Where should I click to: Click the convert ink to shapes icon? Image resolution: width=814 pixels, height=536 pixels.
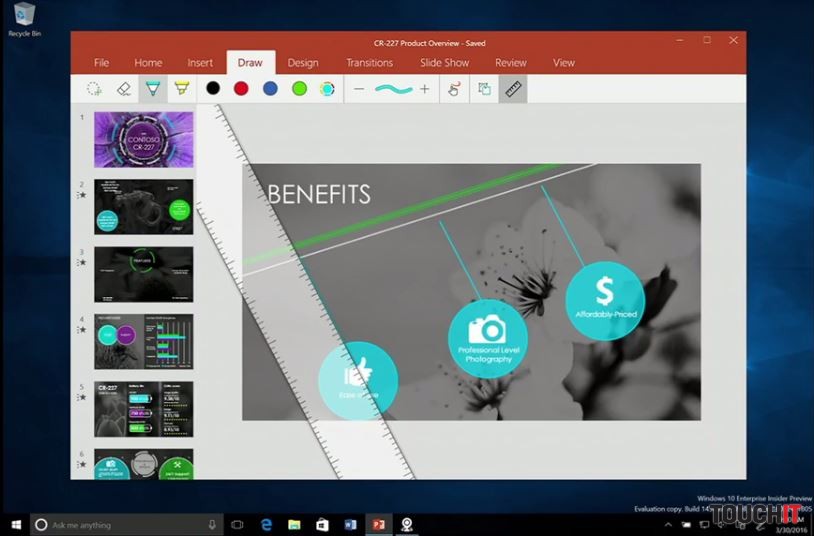pyautogui.click(x=484, y=89)
